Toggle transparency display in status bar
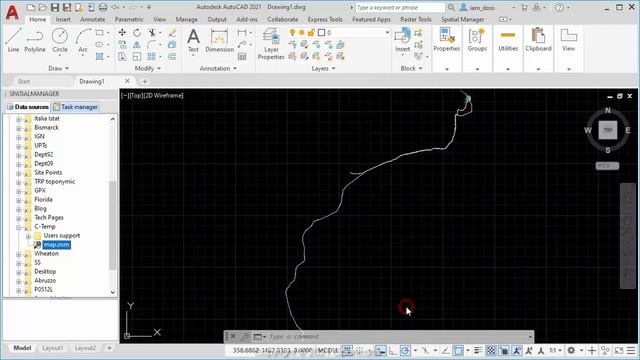 491,350
